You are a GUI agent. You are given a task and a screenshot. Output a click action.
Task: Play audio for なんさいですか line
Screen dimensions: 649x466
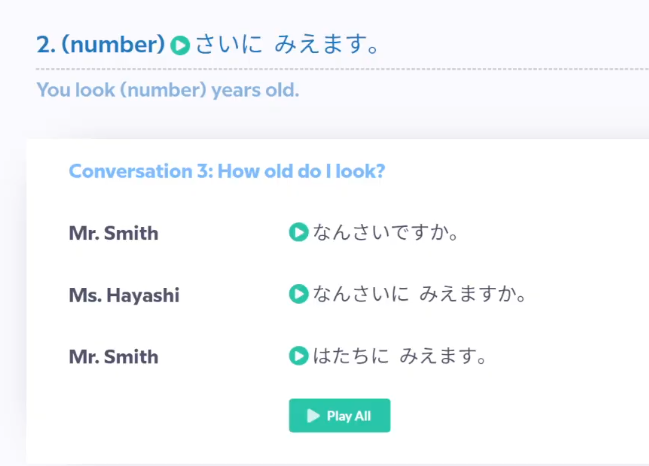point(297,233)
